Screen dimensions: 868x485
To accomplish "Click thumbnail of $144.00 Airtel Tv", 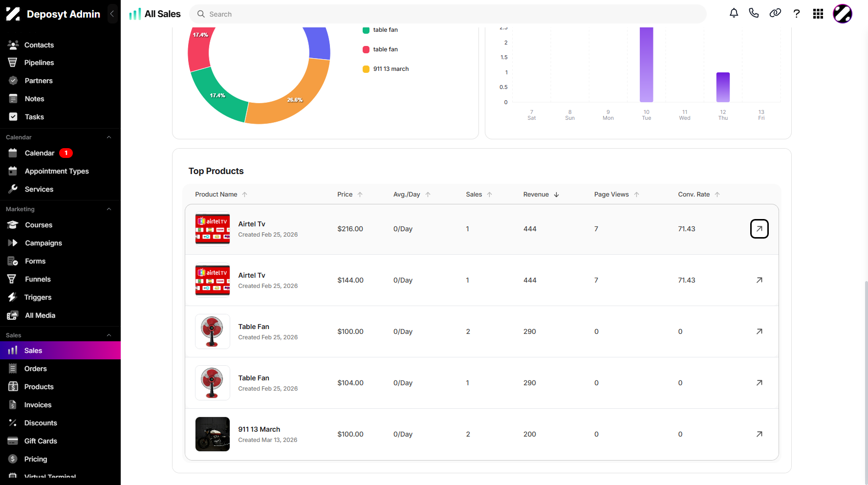I will (x=213, y=280).
